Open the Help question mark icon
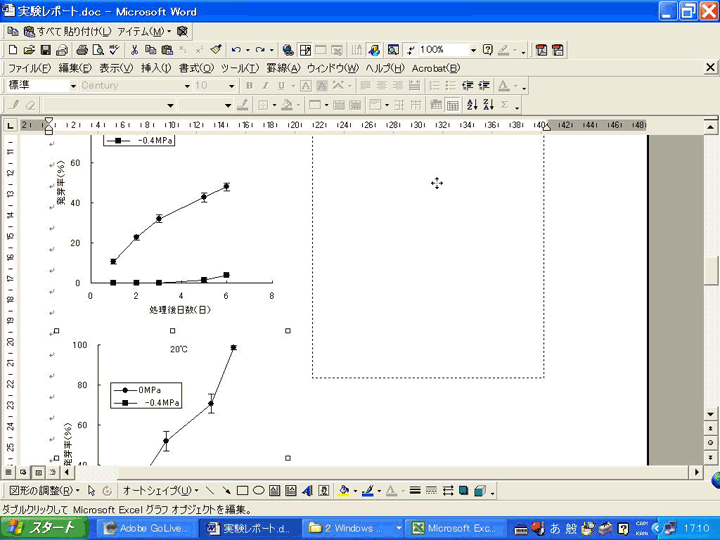 [x=488, y=49]
